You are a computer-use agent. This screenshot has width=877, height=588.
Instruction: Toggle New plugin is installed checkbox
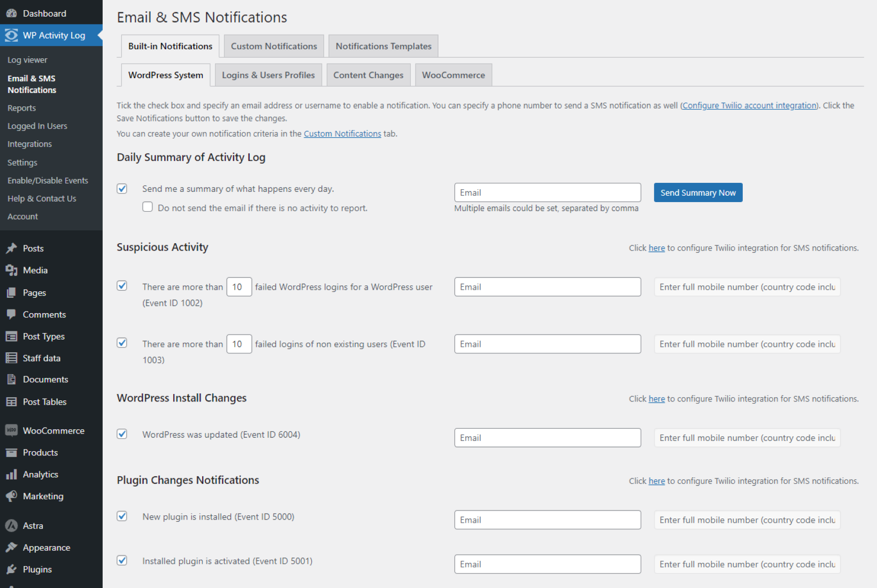point(122,516)
